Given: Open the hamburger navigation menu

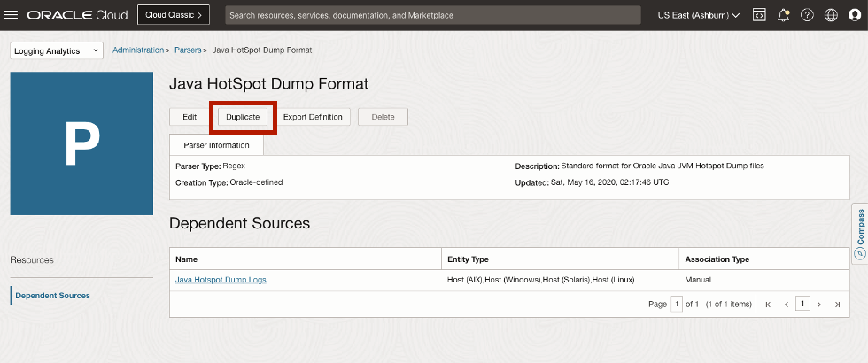Looking at the screenshot, I should click(11, 15).
